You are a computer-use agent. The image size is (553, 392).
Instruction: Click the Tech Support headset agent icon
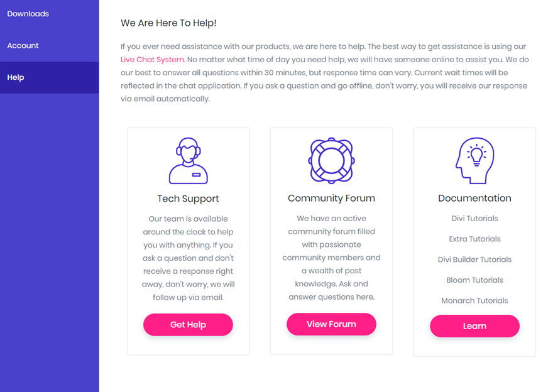click(x=188, y=161)
